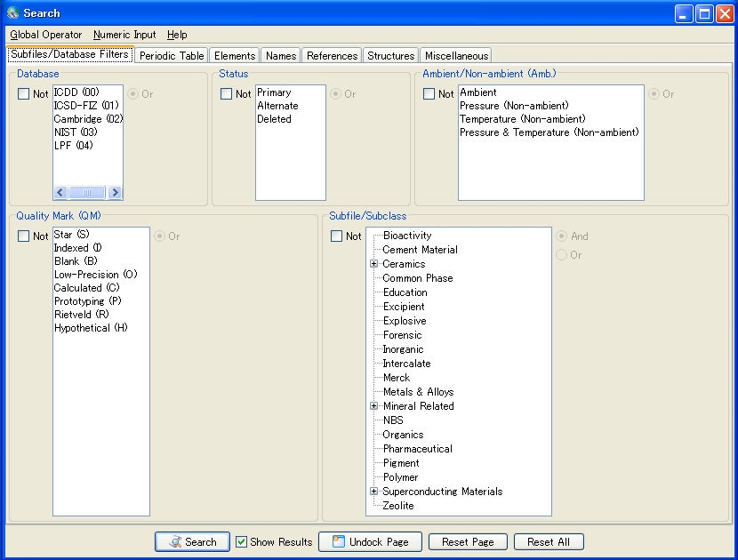Click the Database list horizontal scrollbar thumb

coord(87,193)
